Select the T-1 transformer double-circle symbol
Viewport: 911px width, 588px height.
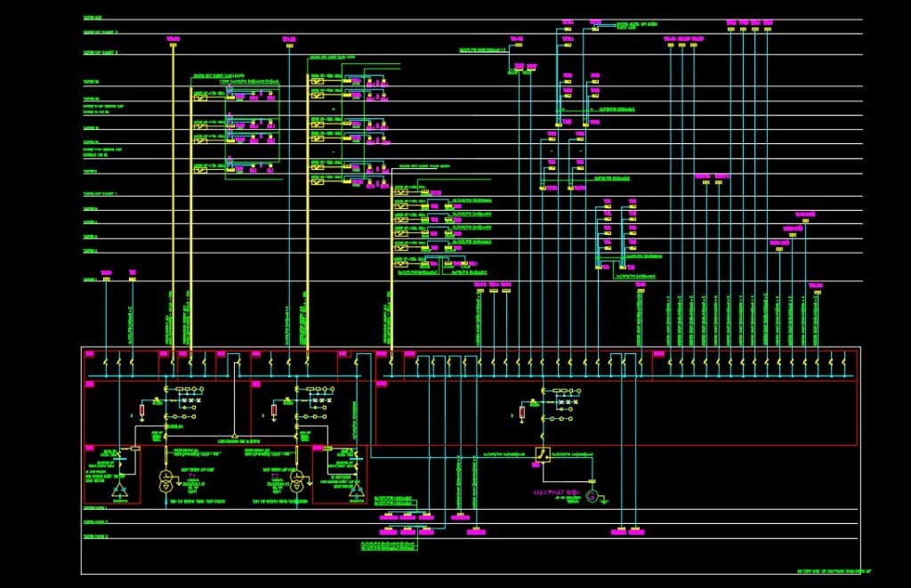pyautogui.click(x=166, y=481)
